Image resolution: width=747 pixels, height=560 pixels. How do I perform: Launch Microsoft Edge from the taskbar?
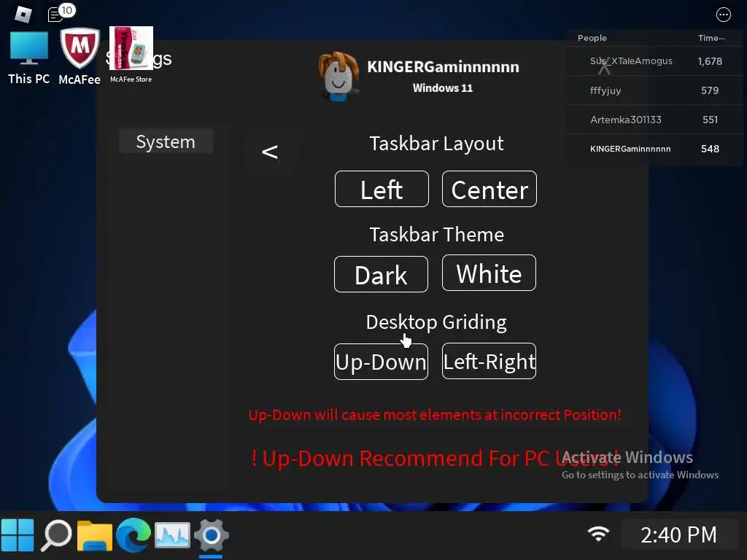pos(133,535)
